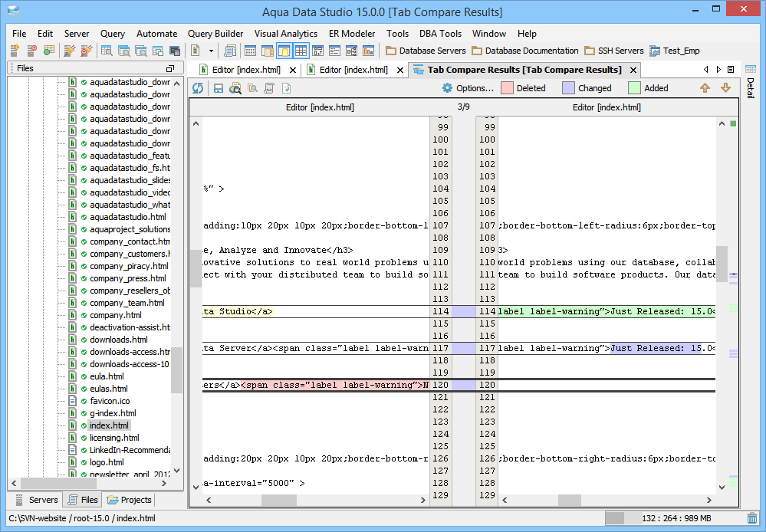Toggle the highlighted grid view toolbar button
The height and width of the screenshot is (532, 766).
click(301, 51)
